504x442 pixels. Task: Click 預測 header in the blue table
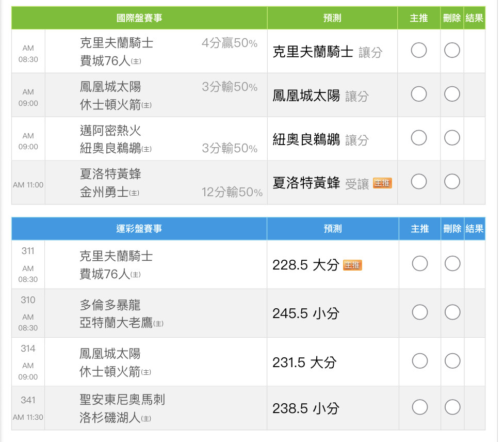pos(333,229)
